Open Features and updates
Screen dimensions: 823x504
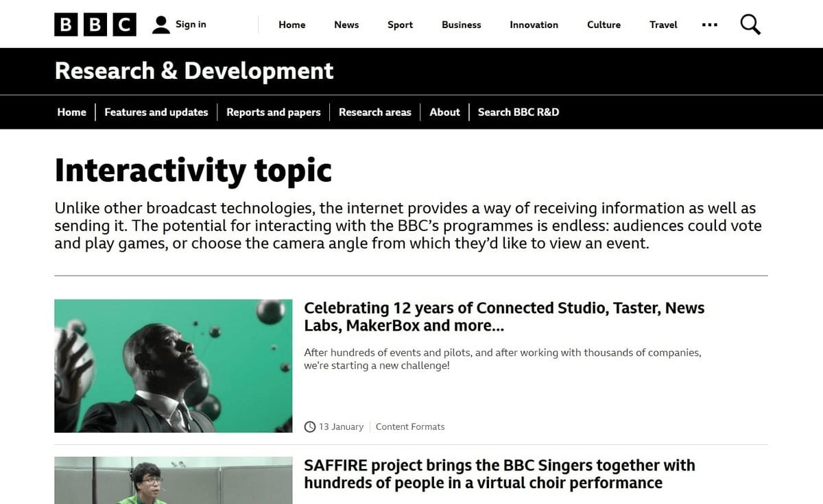point(156,112)
